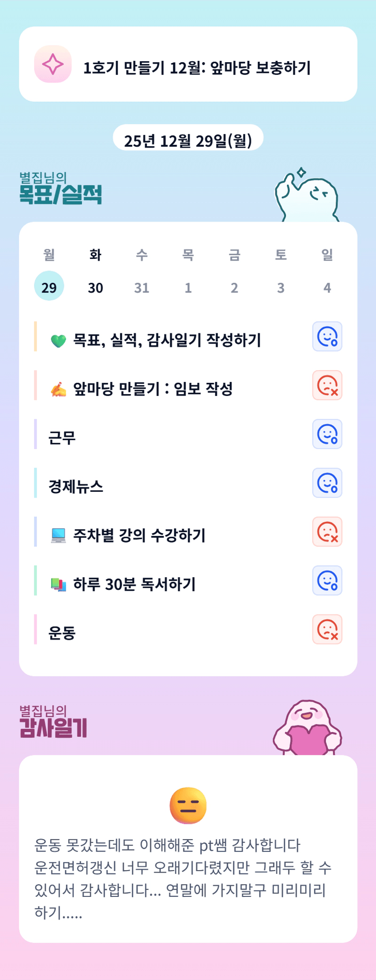Screen dimensions: 376x980
Task: Toggle the red failed face for 앞마당 만들기
Action: [x=327, y=386]
